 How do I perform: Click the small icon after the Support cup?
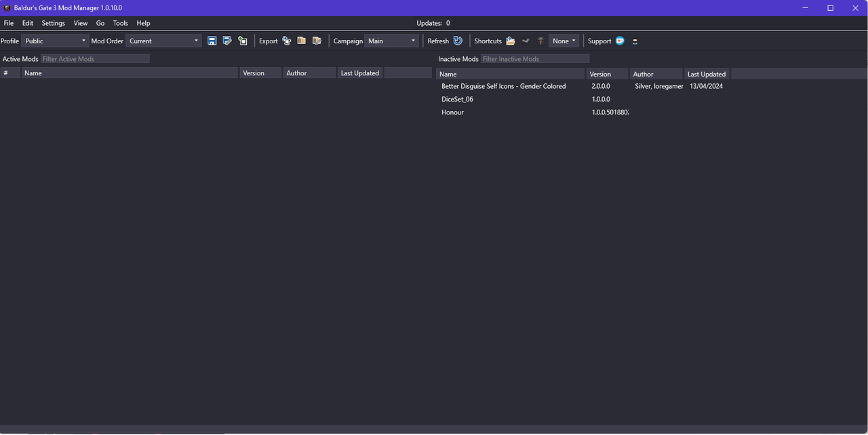pyautogui.click(x=635, y=41)
